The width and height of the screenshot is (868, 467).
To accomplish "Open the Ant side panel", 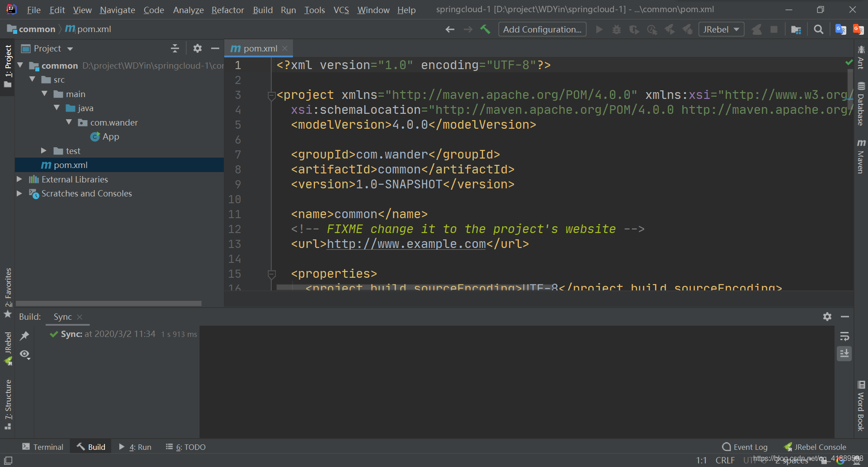I will tap(861, 57).
